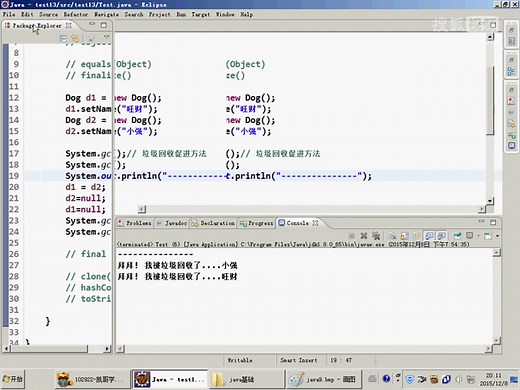Click Open Console icon
Screen dimensions: 520x390
[488, 236]
